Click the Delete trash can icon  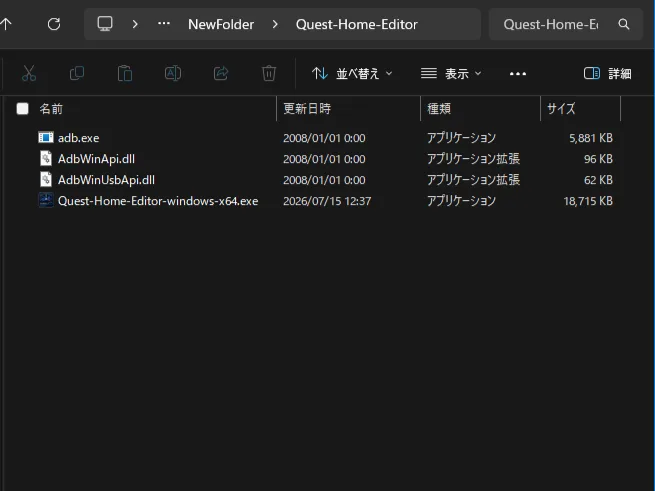pyautogui.click(x=269, y=74)
